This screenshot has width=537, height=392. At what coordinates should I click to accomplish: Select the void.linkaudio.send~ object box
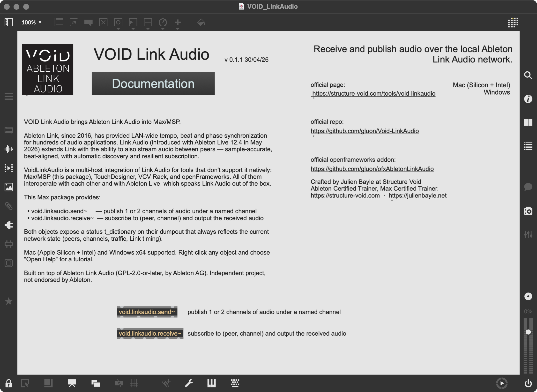click(x=147, y=312)
